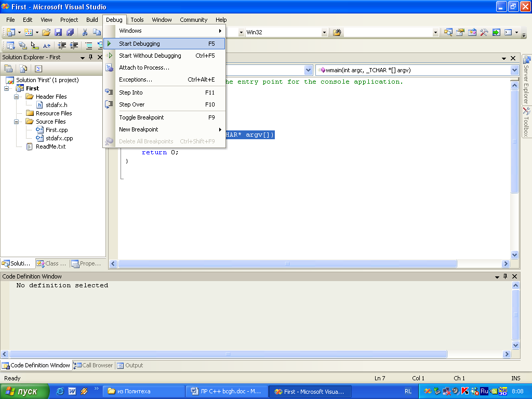Screen dimensions: 532x399
Task: Open the Win32 platform dropdown
Action: click(324, 32)
